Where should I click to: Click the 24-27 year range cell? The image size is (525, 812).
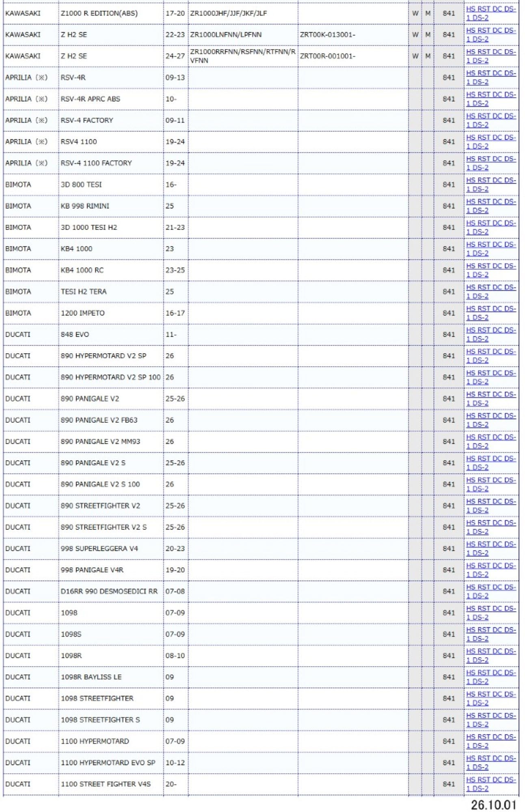pyautogui.click(x=175, y=56)
